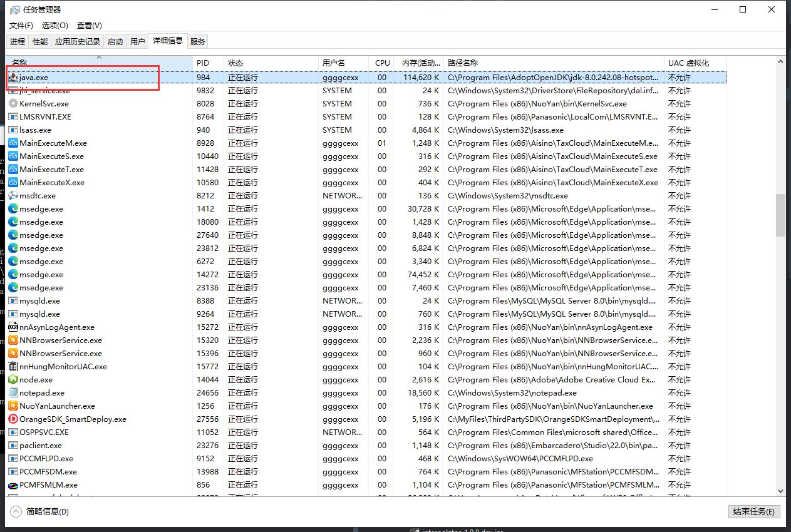Click the MainExecuteS.exe cloud icon
Image resolution: width=791 pixels, height=532 pixels.
click(13, 156)
